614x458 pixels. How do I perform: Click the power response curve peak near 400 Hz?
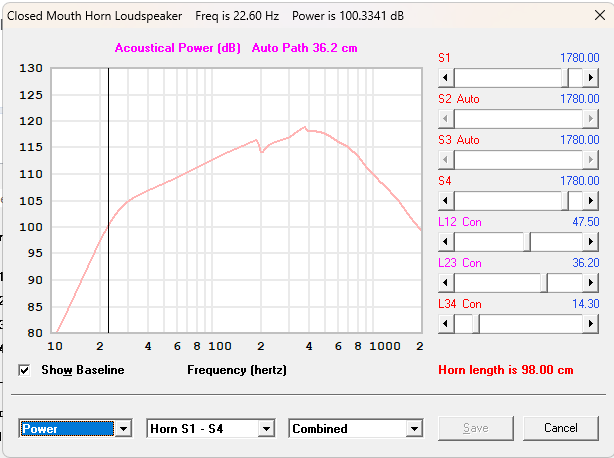click(x=305, y=127)
